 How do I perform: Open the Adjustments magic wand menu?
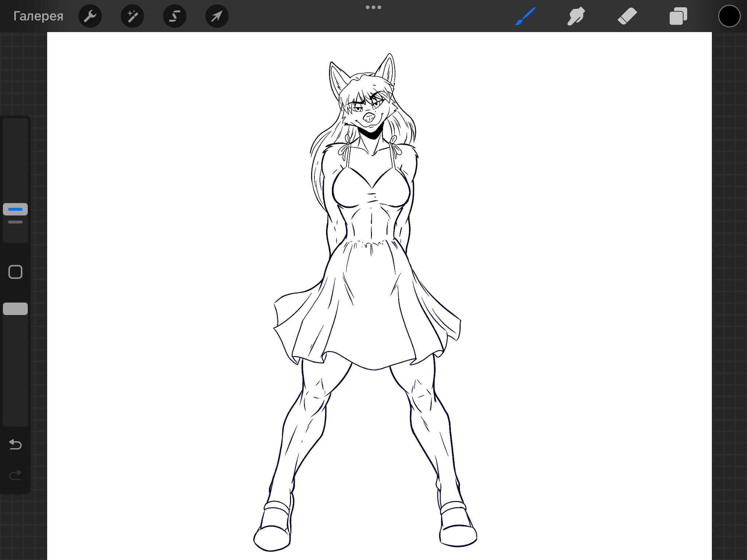pos(132,16)
